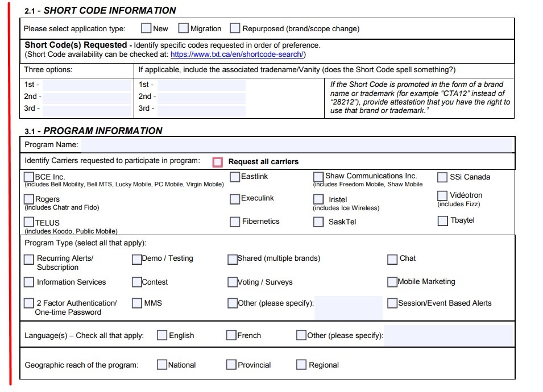The width and height of the screenshot is (543, 392).
Task: Choose Regional geographic reach checkbox
Action: point(301,364)
